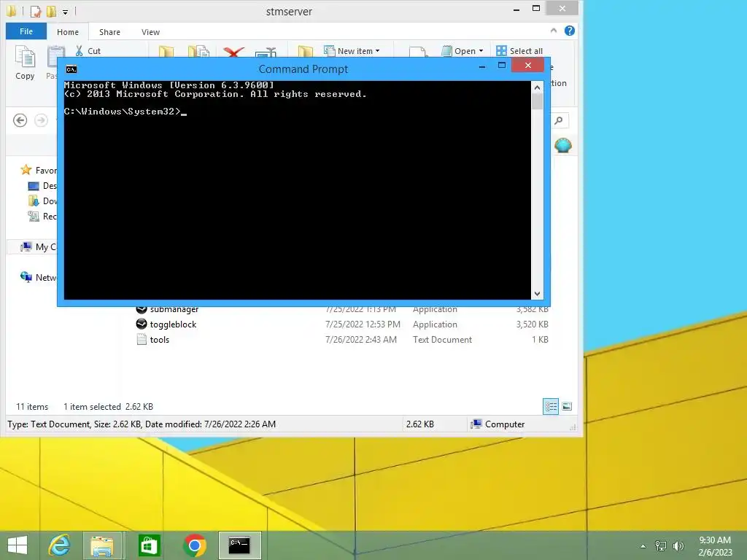Viewport: 747px width, 560px height.
Task: Click the Forward navigation arrow
Action: coord(41,120)
